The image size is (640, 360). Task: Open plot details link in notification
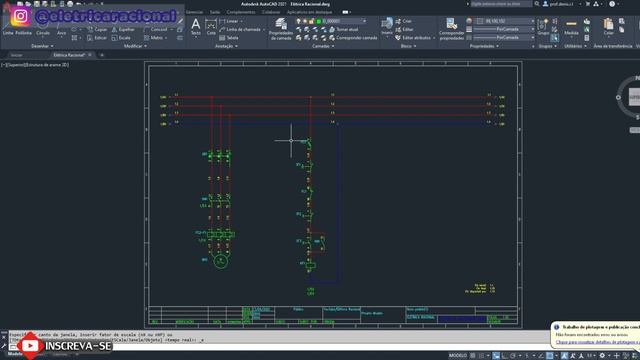click(x=598, y=342)
